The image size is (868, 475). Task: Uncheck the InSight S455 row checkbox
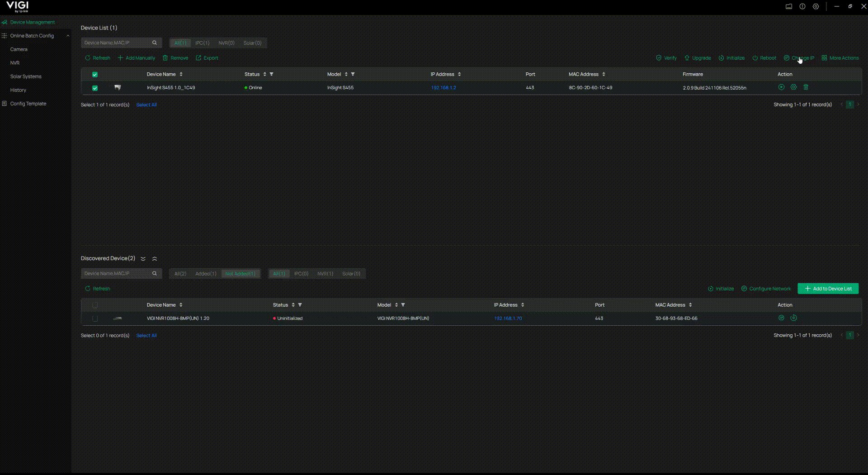click(x=95, y=88)
